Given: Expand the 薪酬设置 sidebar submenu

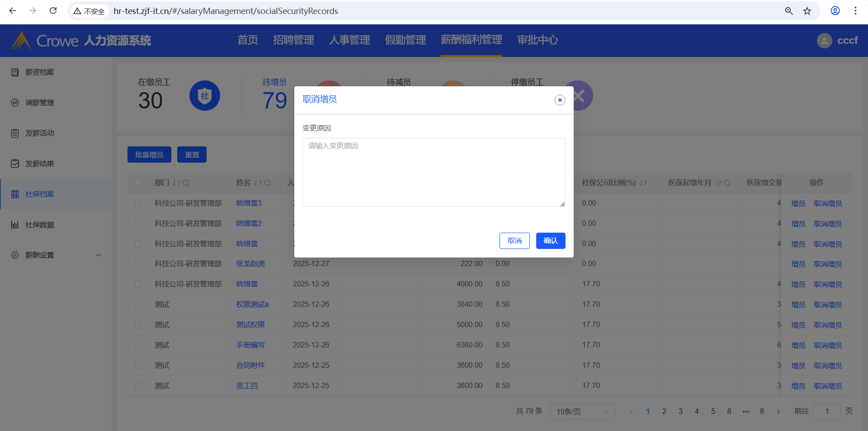Looking at the screenshot, I should (99, 255).
